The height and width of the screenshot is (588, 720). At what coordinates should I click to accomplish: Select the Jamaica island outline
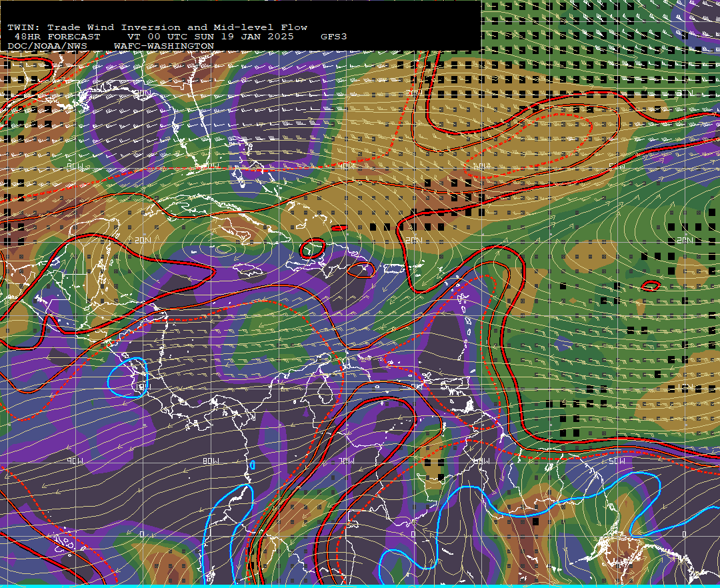pos(248,269)
